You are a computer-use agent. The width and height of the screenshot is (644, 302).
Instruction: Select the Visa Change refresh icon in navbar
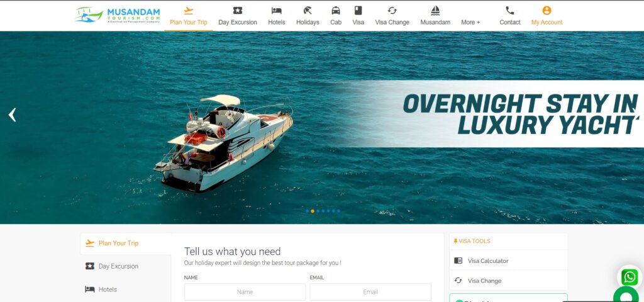coord(392,11)
